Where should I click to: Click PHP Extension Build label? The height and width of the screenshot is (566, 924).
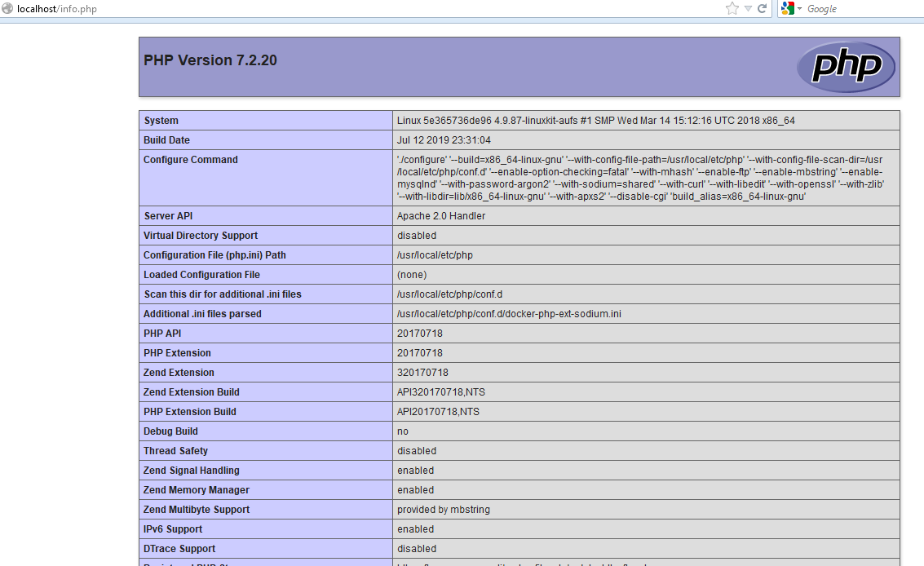click(190, 412)
